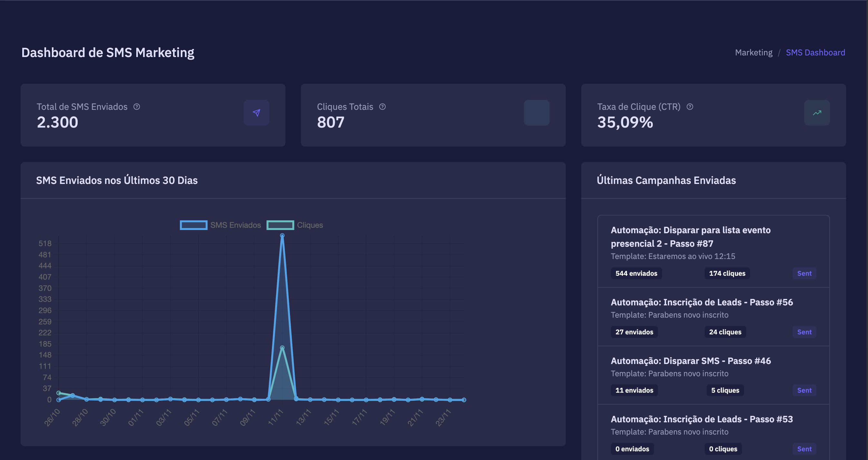Click the paper plane send icon

click(x=256, y=112)
